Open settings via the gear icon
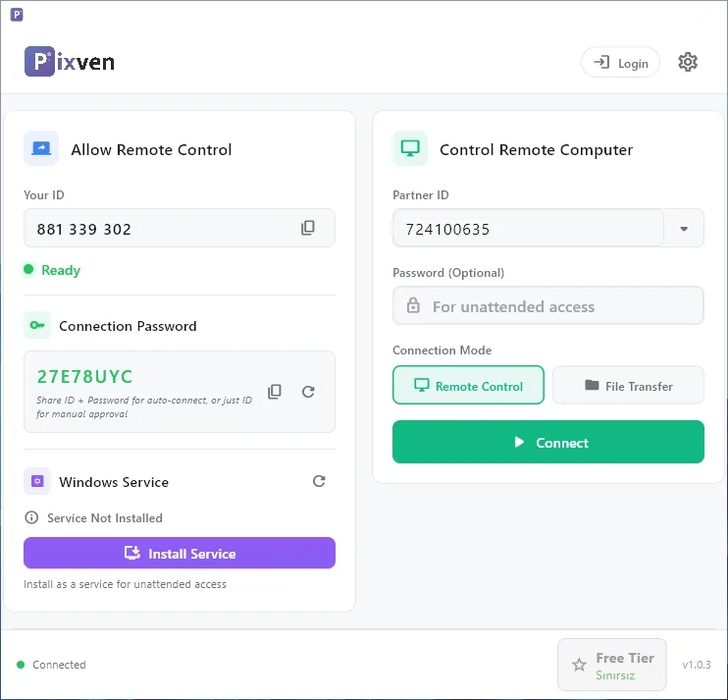The width and height of the screenshot is (728, 700). click(688, 62)
